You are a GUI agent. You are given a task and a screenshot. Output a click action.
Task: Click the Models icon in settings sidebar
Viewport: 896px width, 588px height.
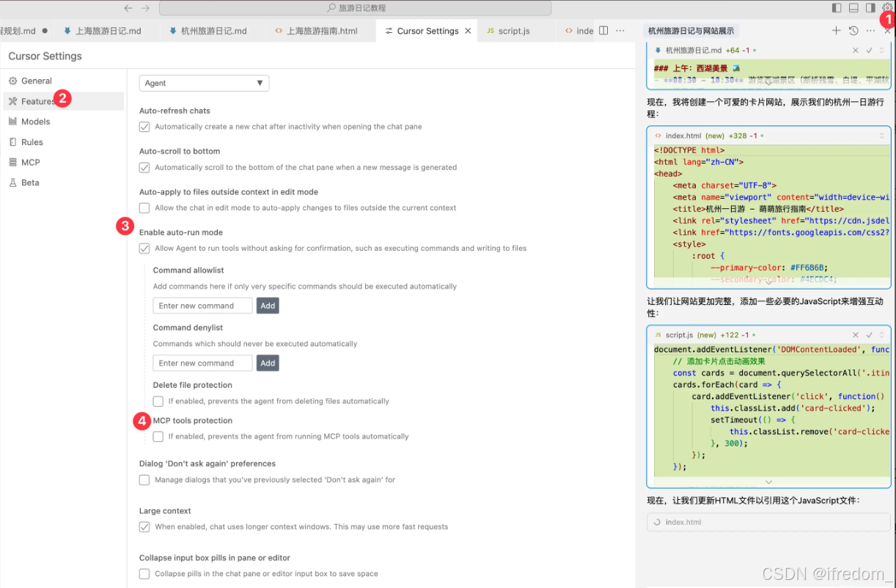[x=13, y=122]
